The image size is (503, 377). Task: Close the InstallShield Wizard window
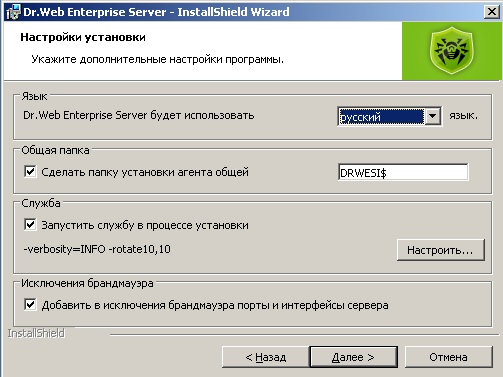491,12
